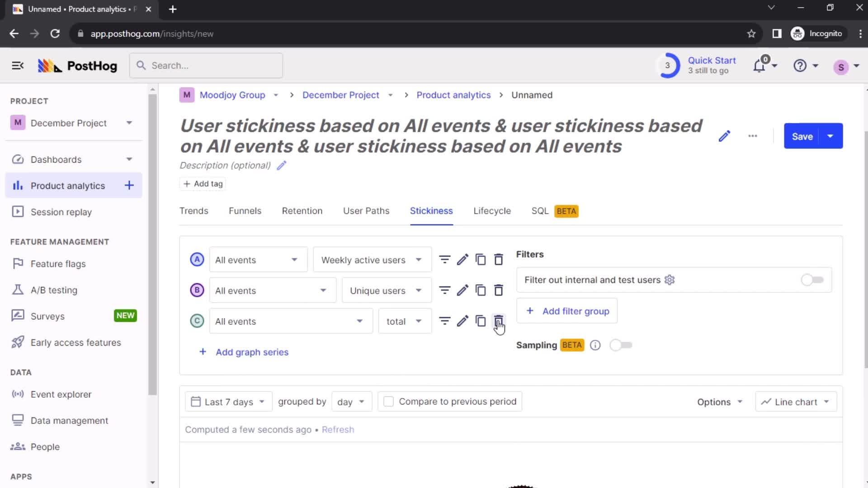Click the duplicate/copy icon on series C
Screen dimensions: 868x488
[x=481, y=321]
